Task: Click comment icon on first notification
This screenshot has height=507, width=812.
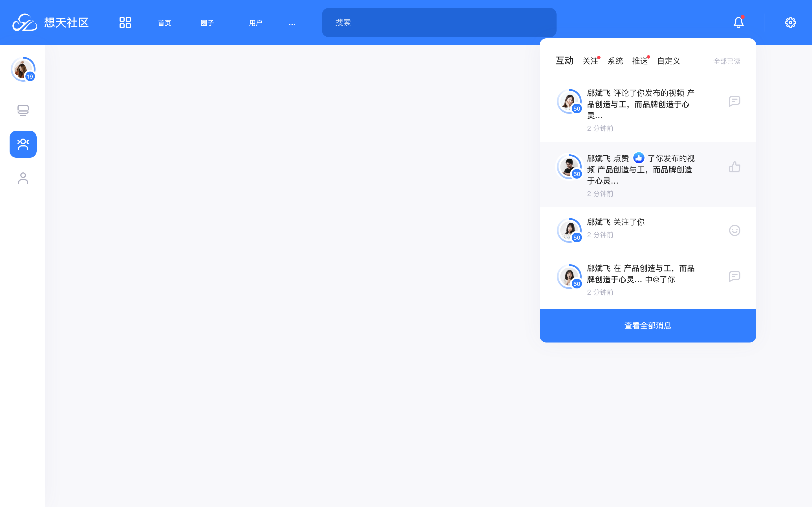Action: [734, 101]
